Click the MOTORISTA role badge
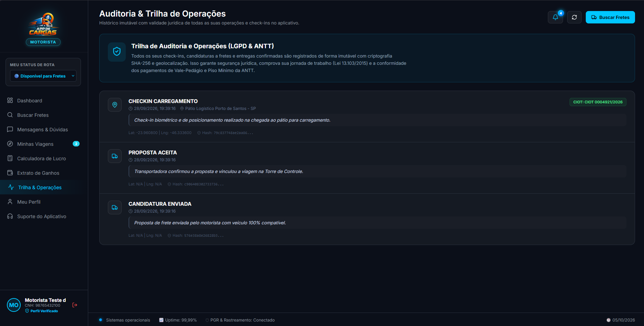The height and width of the screenshot is (326, 644). [x=43, y=42]
